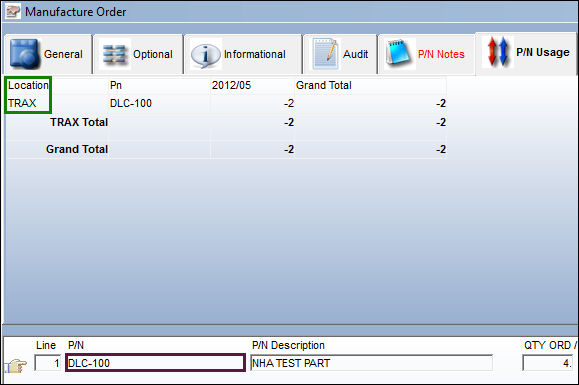Open the Informational tab
579x385 pixels.
(x=243, y=54)
